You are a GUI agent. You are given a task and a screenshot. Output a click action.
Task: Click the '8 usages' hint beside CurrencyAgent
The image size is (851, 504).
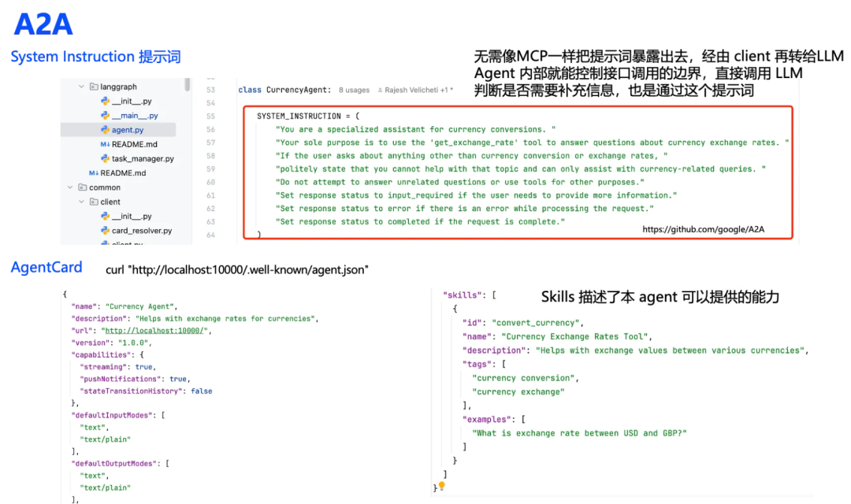point(353,91)
